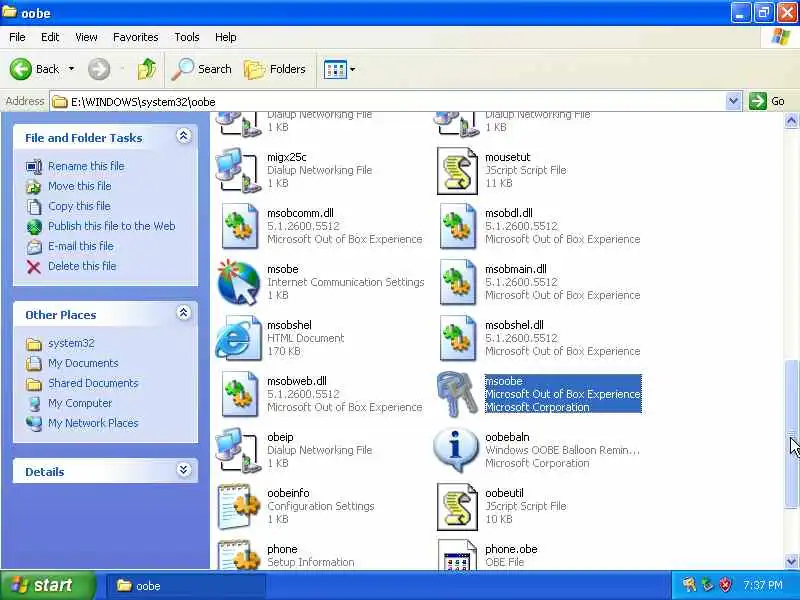
Task: Open the Search magnifier tool
Action: pyautogui.click(x=202, y=69)
